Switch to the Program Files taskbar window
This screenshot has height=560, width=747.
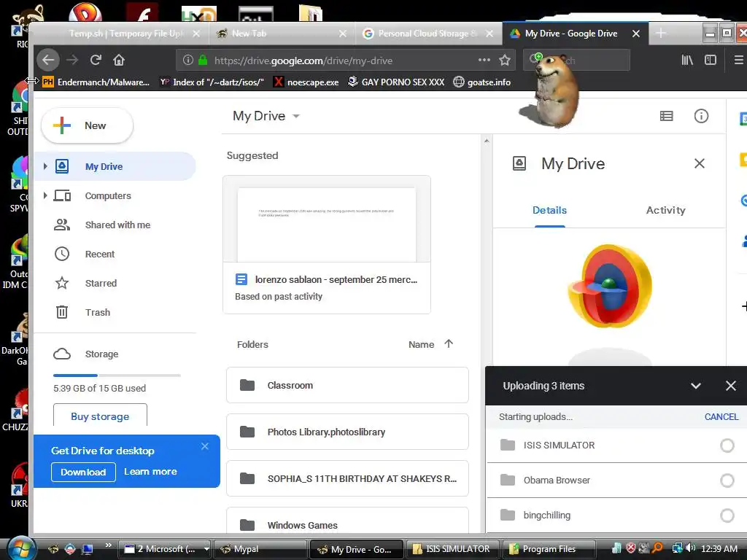point(549,548)
